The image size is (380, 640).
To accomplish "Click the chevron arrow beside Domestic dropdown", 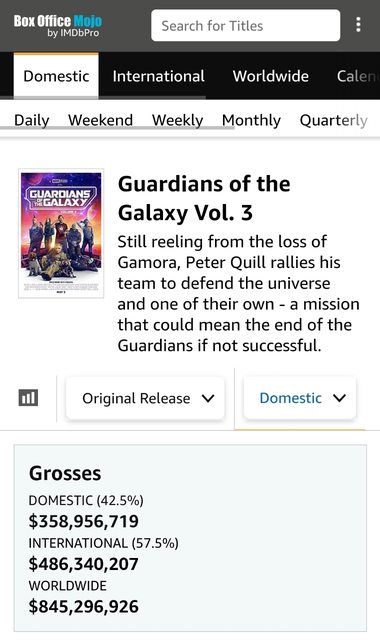I will coord(340,398).
